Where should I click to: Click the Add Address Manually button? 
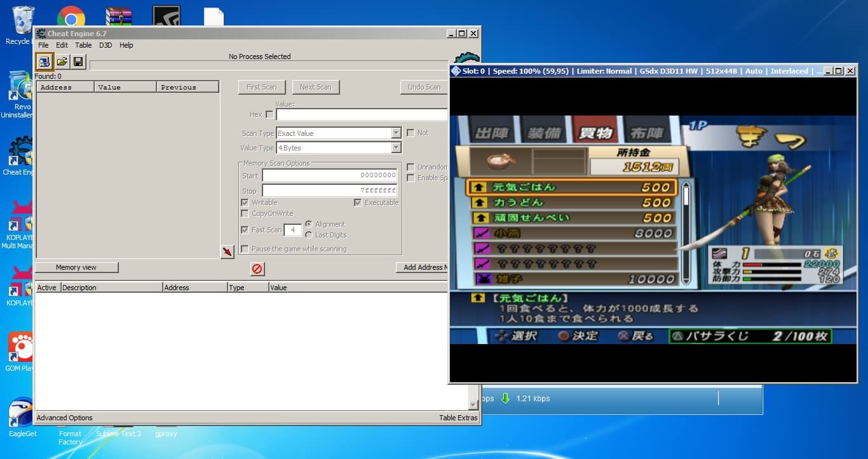click(x=423, y=267)
